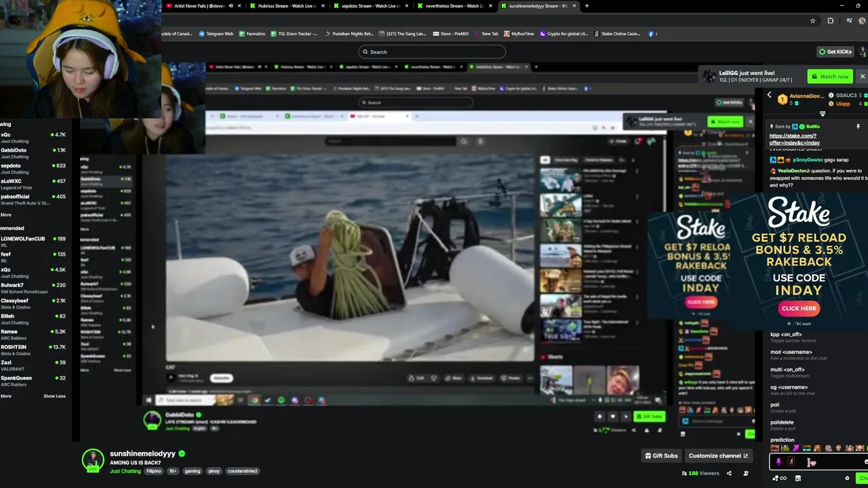This screenshot has width=868, height=488.
Task: Click the Gift Subs button below the stream
Action: click(x=660, y=456)
